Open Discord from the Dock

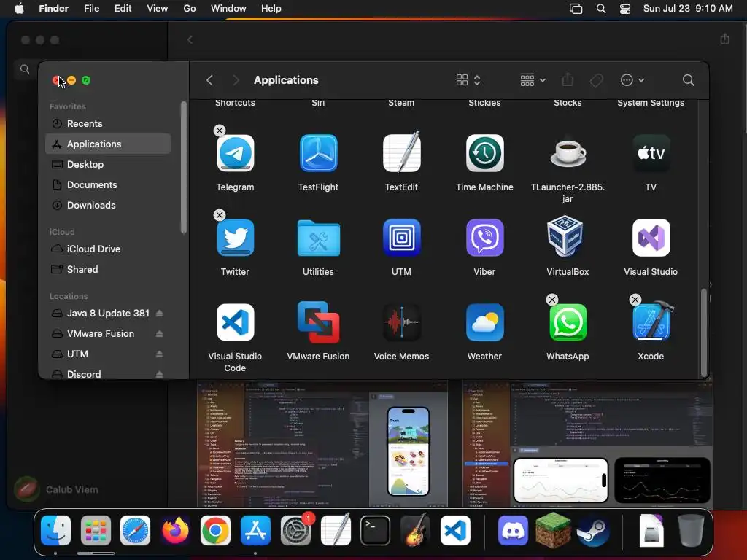coord(513,531)
